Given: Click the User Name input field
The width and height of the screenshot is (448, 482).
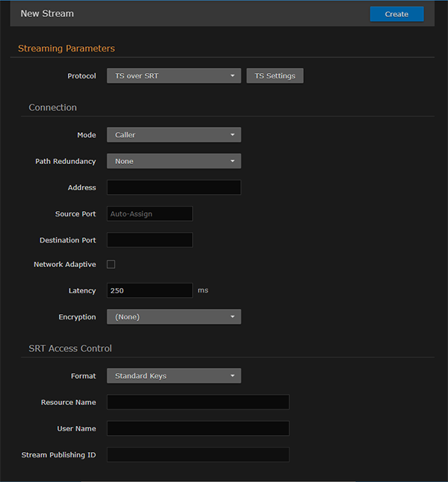Looking at the screenshot, I should pyautogui.click(x=198, y=428).
